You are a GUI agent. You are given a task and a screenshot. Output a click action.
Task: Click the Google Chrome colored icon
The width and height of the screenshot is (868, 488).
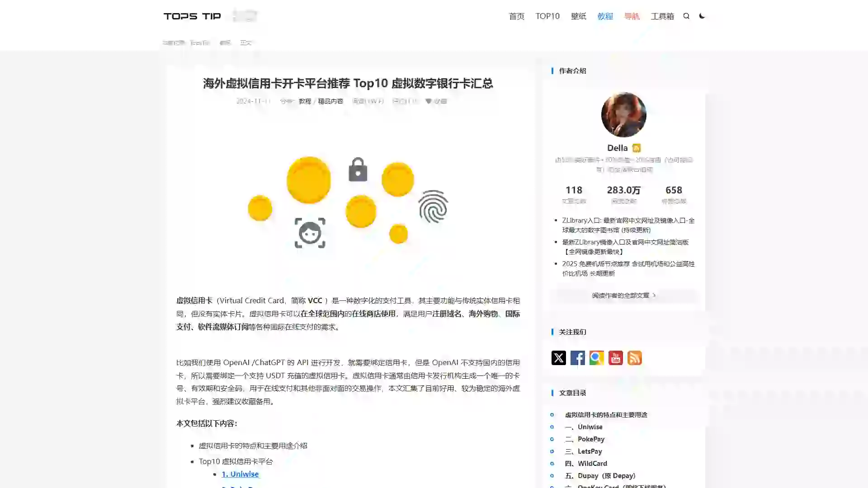[597, 358]
